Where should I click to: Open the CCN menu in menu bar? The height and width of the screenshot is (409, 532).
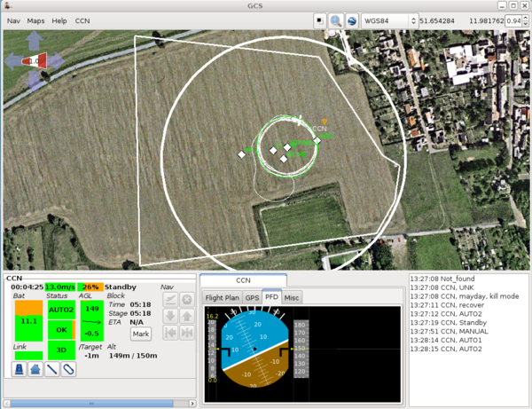[x=82, y=21]
